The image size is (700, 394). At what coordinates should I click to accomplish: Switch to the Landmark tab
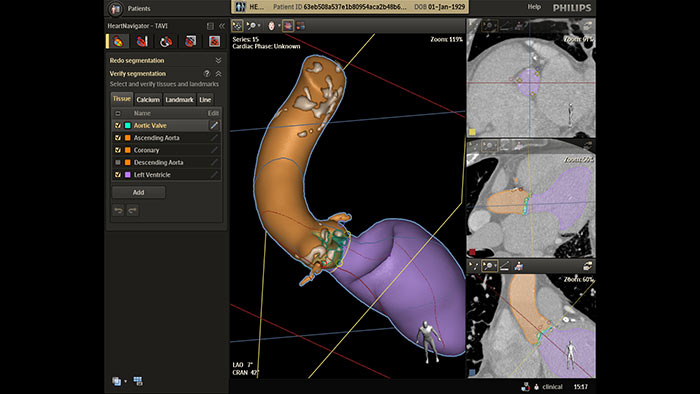coord(179,100)
